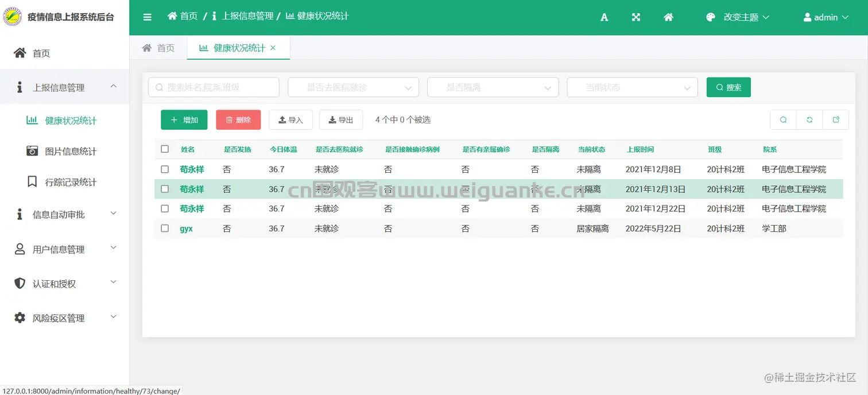Viewport: 868px width, 395px height.
Task: Click the open-in-new-window icon above table
Action: [836, 119]
